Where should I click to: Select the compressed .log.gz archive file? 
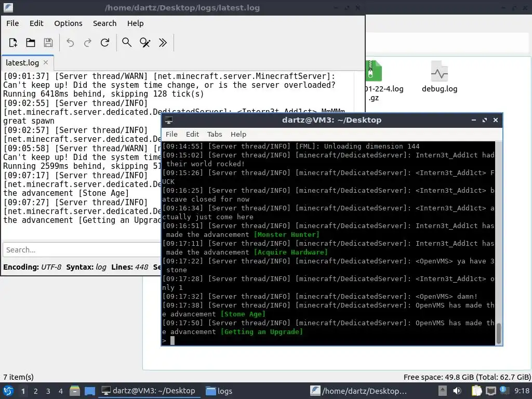pos(383,81)
